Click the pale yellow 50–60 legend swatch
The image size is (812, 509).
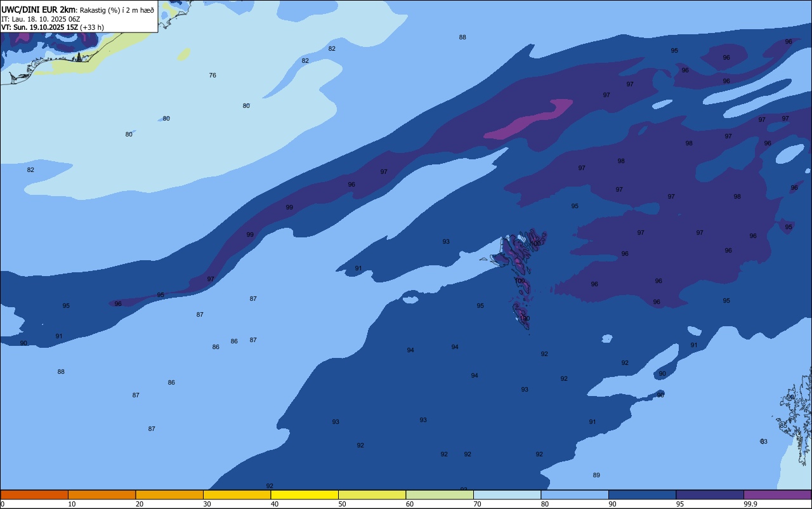(x=372, y=494)
